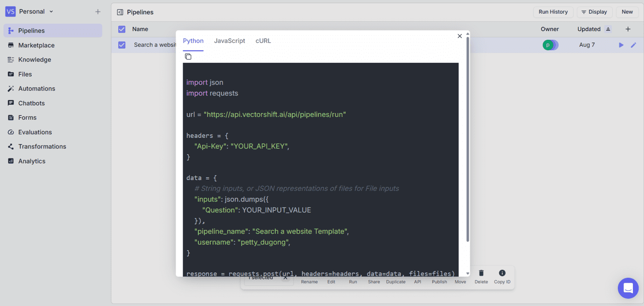644x306 pixels.
Task: Clear the 1 selected indicator
Action: pos(286,276)
